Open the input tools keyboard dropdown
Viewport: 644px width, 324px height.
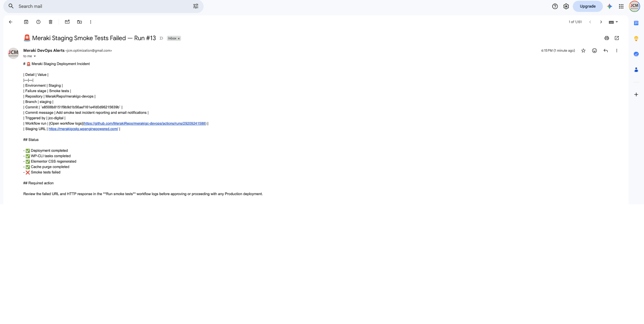613,22
